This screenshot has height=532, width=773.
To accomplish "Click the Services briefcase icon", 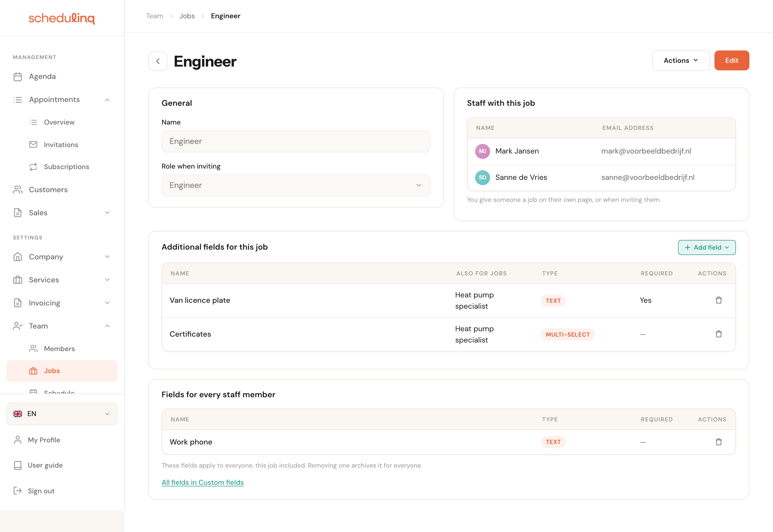I will pyautogui.click(x=18, y=280).
